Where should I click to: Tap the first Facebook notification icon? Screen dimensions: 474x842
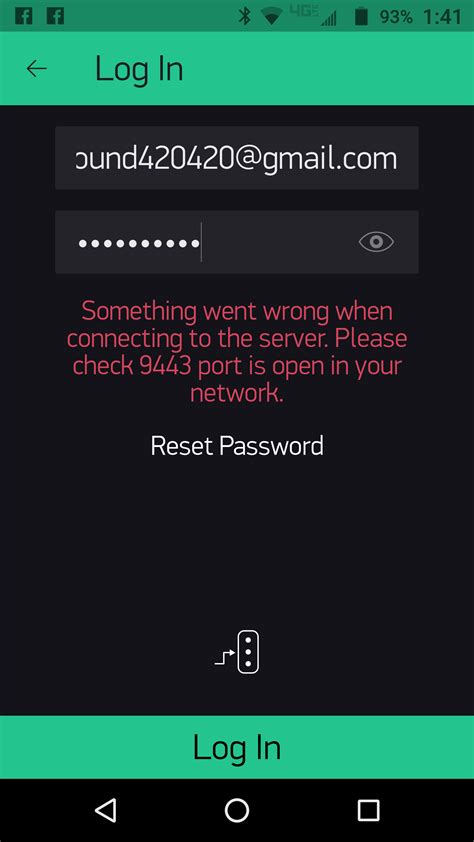click(x=23, y=16)
